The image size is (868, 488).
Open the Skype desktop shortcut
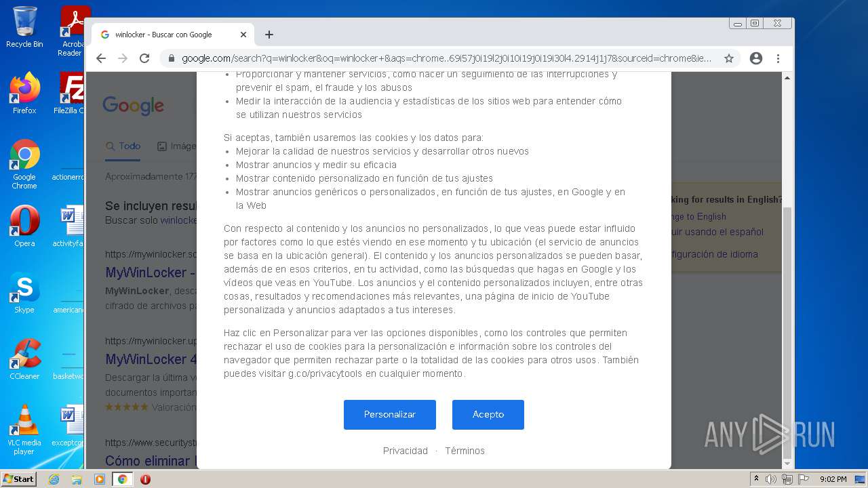point(24,293)
